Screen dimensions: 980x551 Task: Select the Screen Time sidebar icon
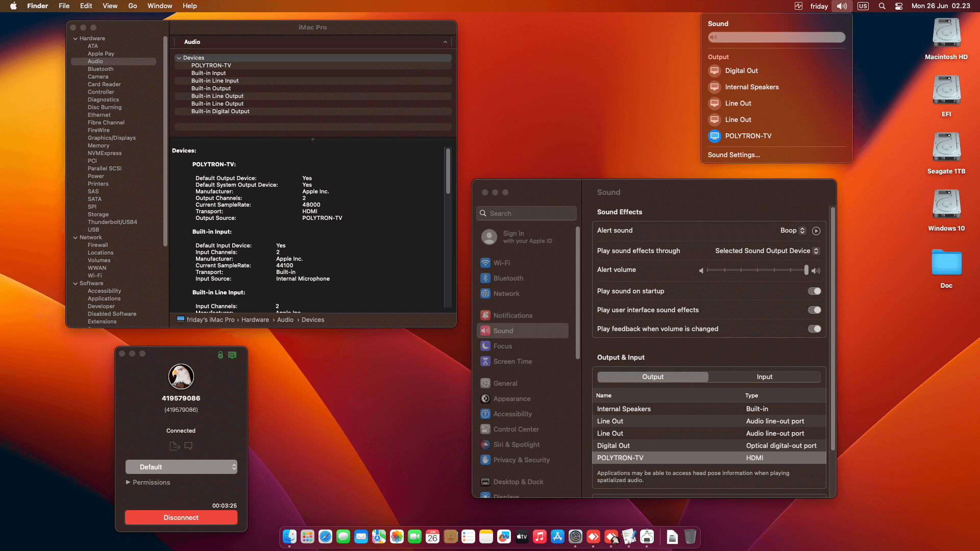[x=512, y=361]
